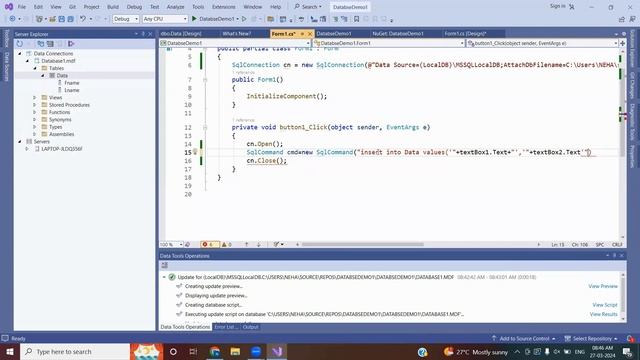The image size is (640, 360).
Task: Go to previous issue with up arrow
Action: point(247,244)
